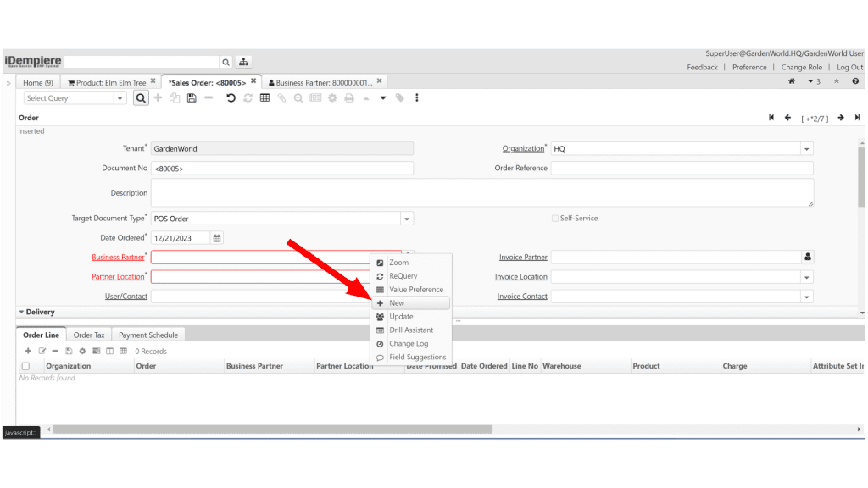Viewport: 868px width, 488px height.
Task: Click the Undo changes icon
Action: click(x=231, y=98)
